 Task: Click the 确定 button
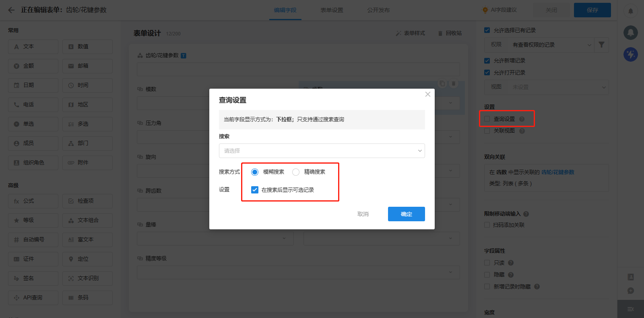[406, 214]
